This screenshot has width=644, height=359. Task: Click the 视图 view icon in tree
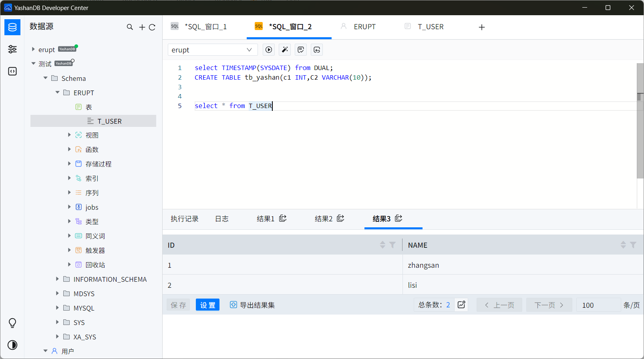(78, 135)
